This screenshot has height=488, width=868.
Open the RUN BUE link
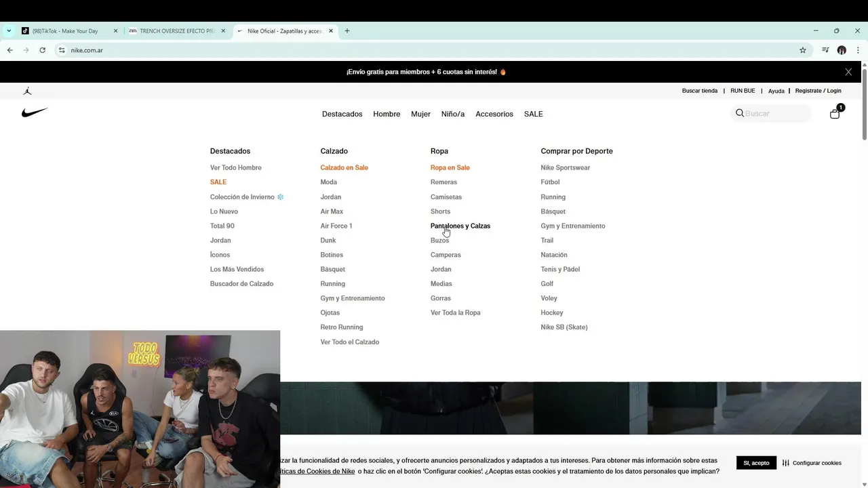[743, 91]
